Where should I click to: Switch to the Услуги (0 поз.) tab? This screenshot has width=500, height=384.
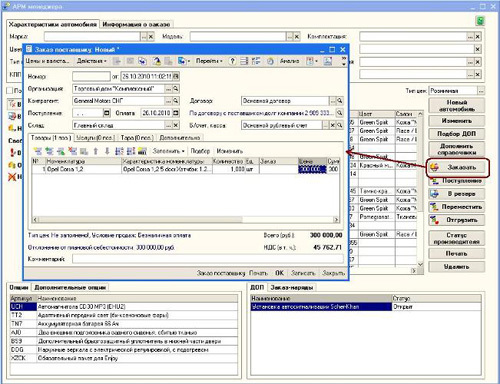point(95,138)
